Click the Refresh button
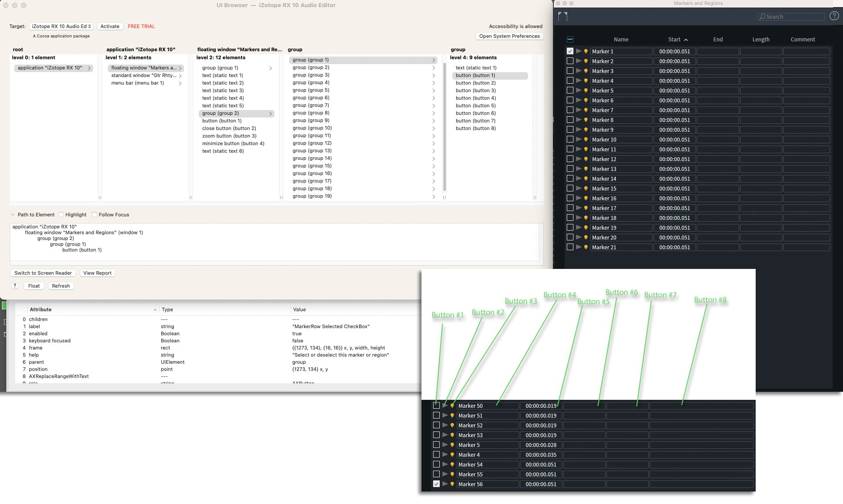843x504 pixels. tap(61, 286)
